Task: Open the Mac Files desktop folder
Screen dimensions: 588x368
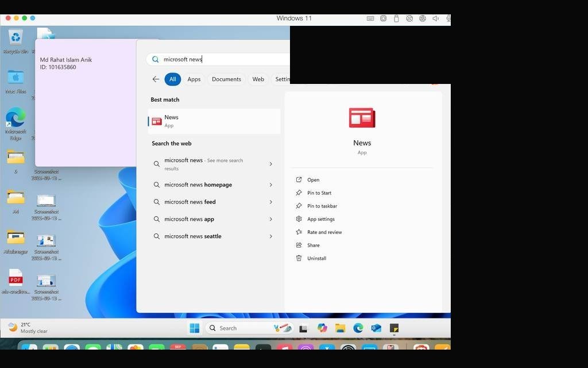Action: [x=16, y=81]
